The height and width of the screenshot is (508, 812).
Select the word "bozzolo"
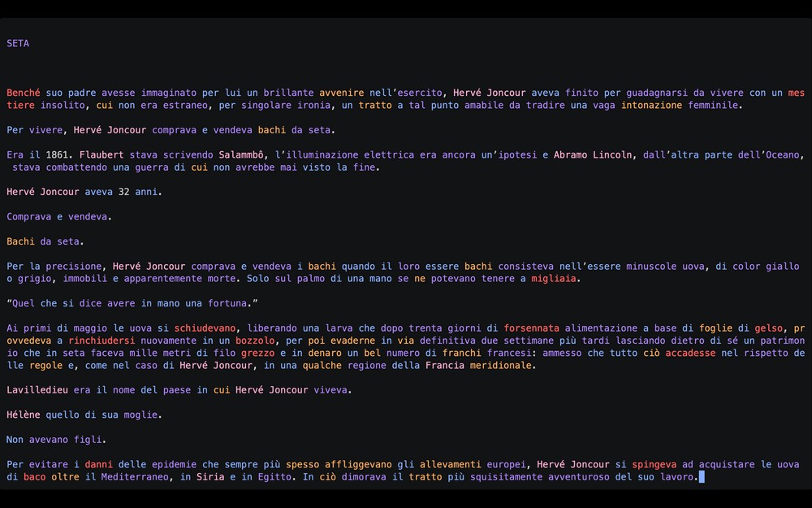[x=255, y=341]
